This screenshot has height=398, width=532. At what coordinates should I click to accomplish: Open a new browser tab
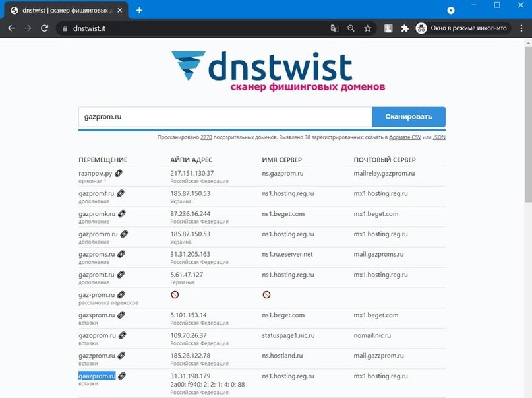click(139, 10)
